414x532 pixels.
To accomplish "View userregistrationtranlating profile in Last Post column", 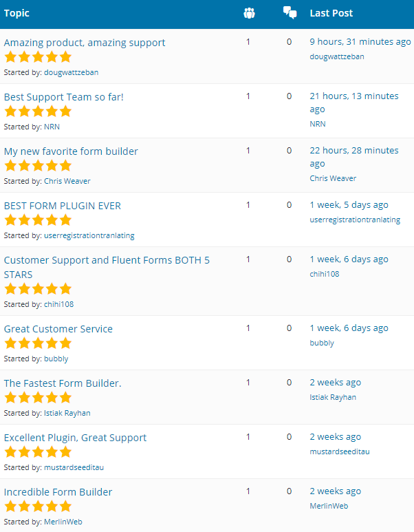I will coord(355,220).
